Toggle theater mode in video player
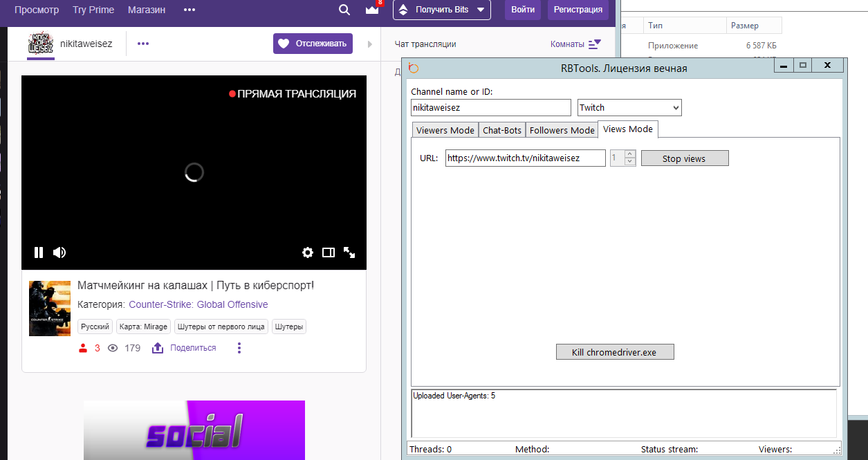Image resolution: width=868 pixels, height=460 pixels. click(x=329, y=252)
